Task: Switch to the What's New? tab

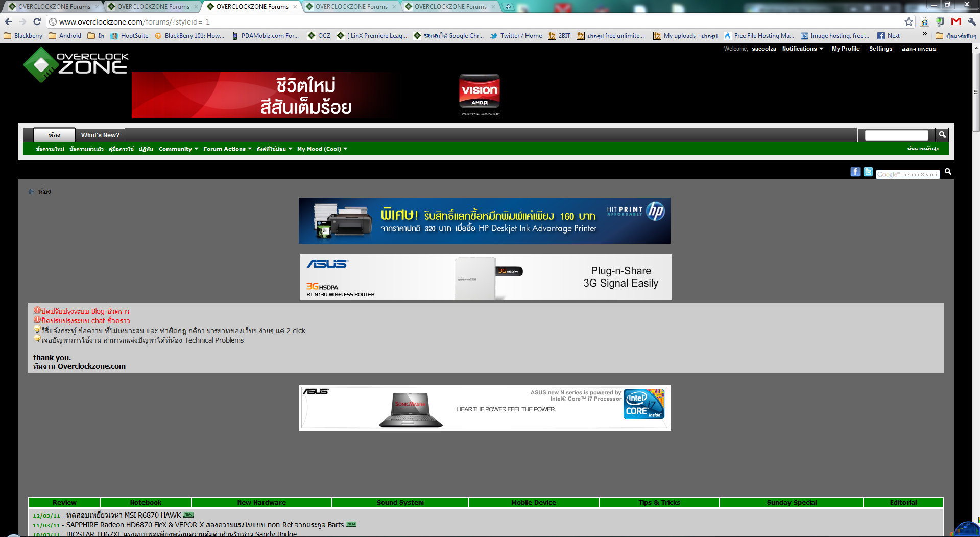Action: click(x=100, y=135)
